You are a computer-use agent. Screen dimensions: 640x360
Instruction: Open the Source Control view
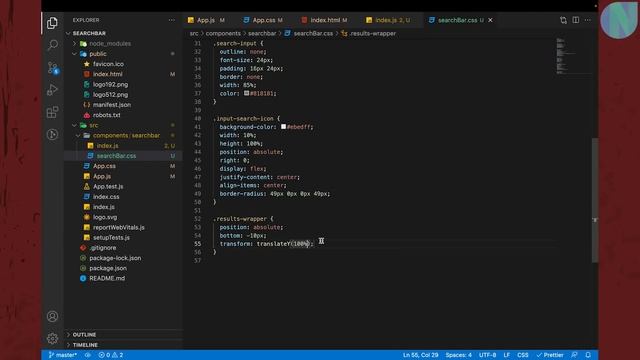[52, 67]
